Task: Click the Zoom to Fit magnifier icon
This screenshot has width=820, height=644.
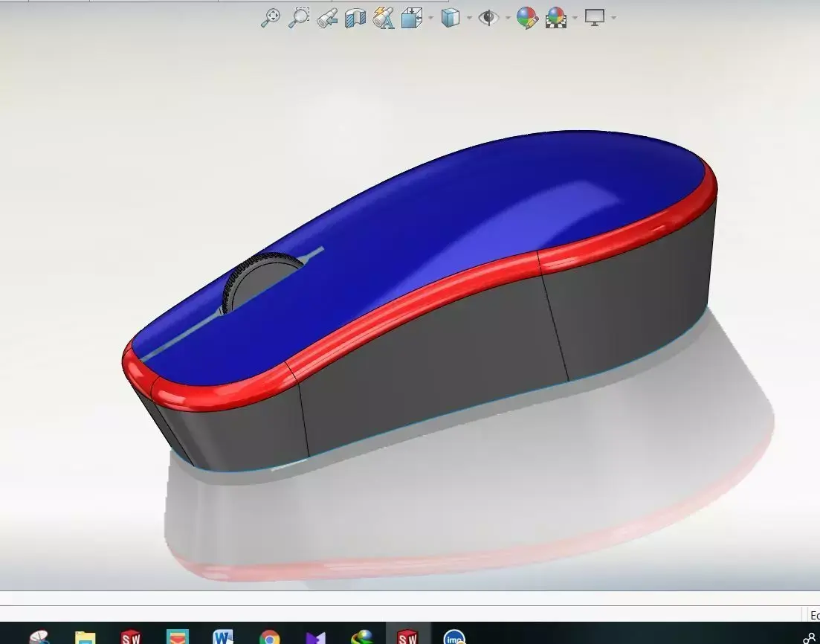Action: [x=271, y=18]
